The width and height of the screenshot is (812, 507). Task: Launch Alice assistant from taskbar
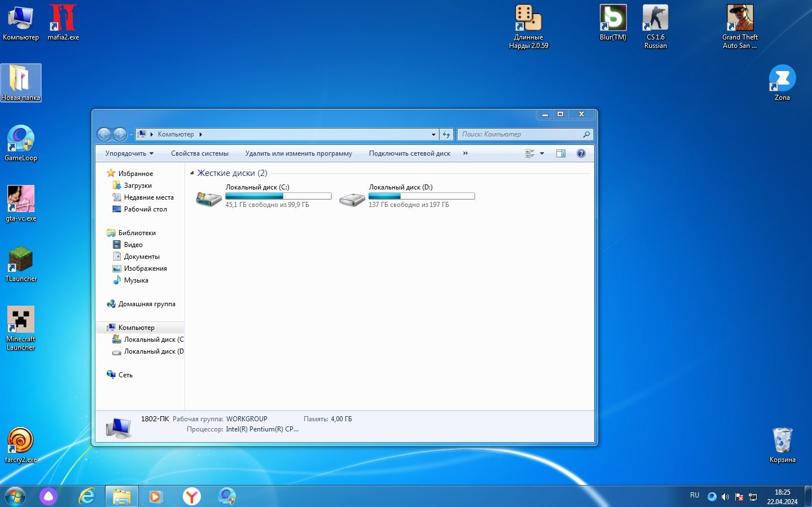49,496
